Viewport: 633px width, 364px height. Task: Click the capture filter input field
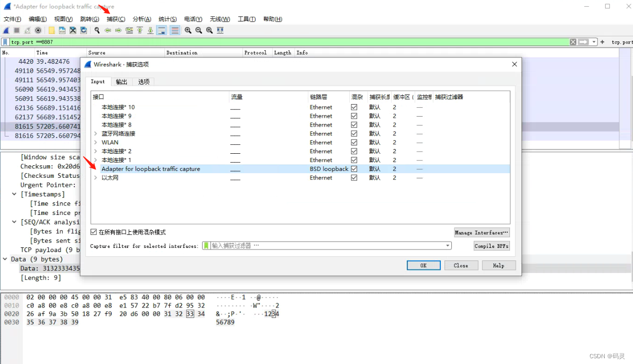click(x=325, y=246)
